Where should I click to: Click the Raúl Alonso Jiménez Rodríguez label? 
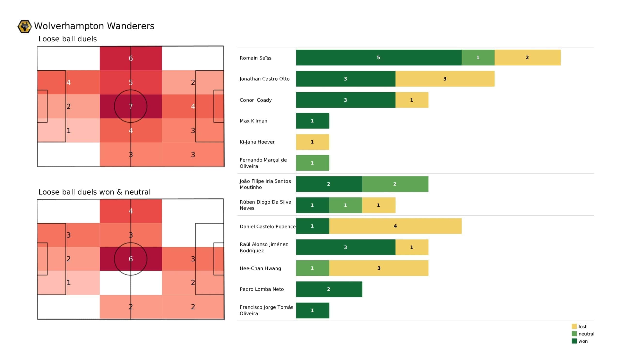click(x=264, y=247)
